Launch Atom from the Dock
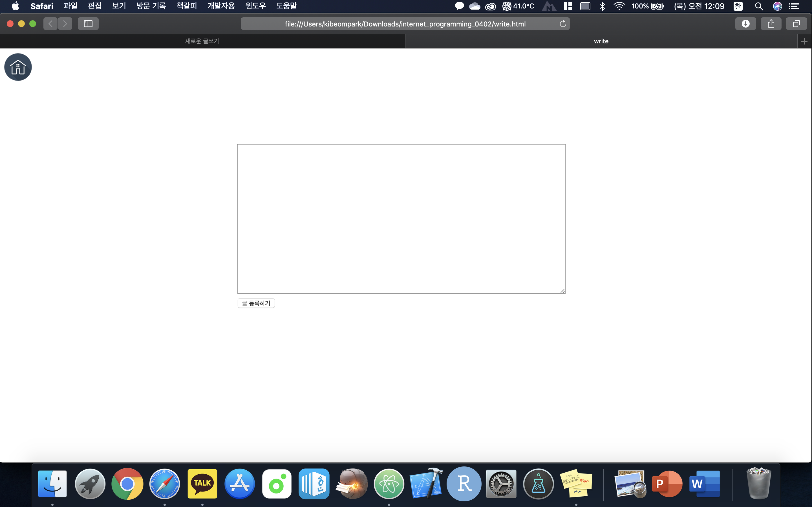The image size is (812, 507). (389, 484)
